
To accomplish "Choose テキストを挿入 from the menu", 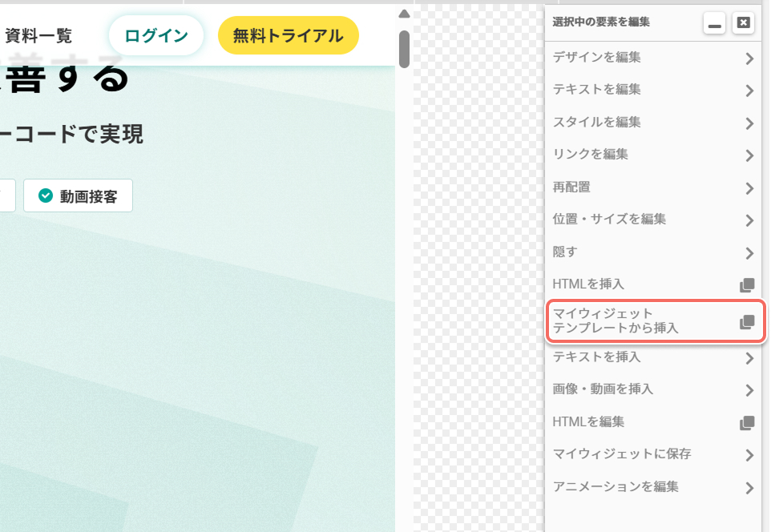I will [x=653, y=357].
